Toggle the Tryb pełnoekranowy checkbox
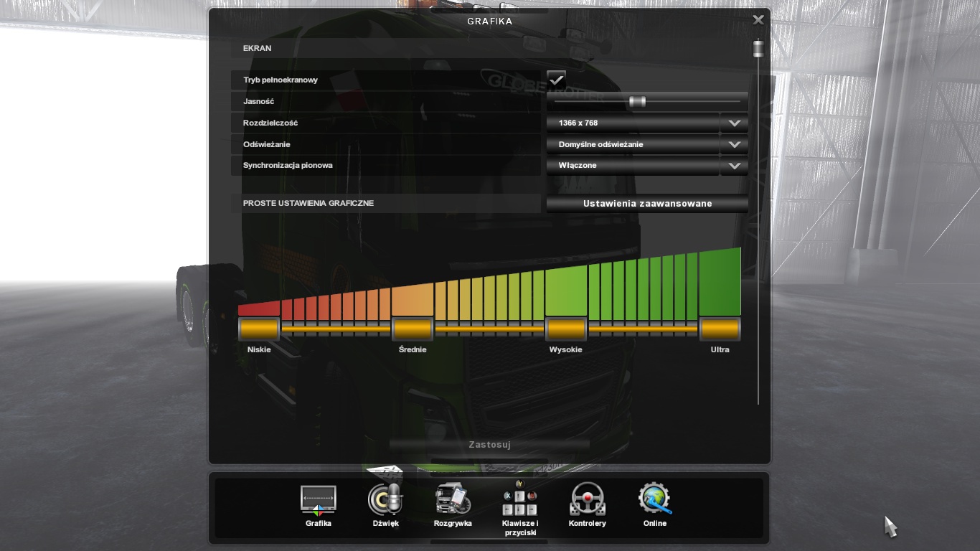The width and height of the screenshot is (980, 551). click(556, 80)
